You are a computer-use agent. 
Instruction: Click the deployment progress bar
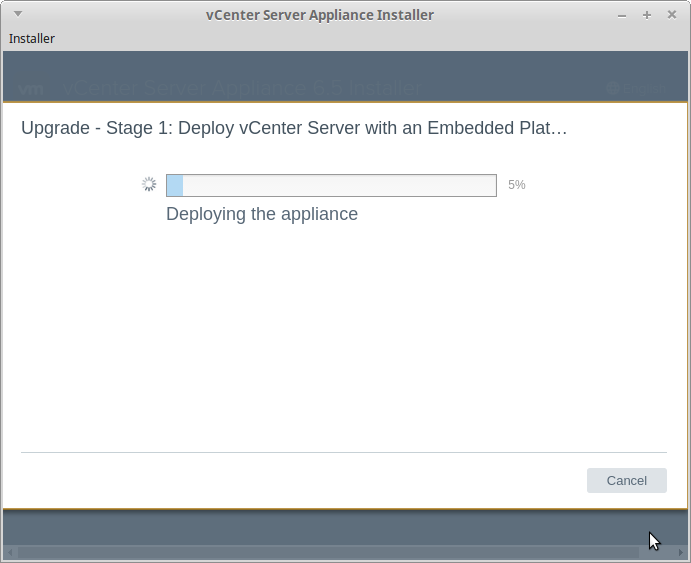pyautogui.click(x=331, y=185)
